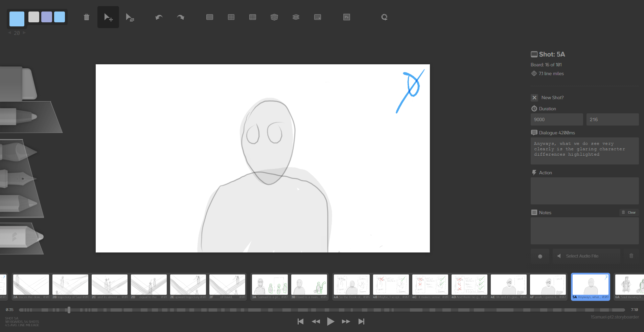Screen dimensions: 644x332
Task: Undo the last stroke
Action: [159, 17]
